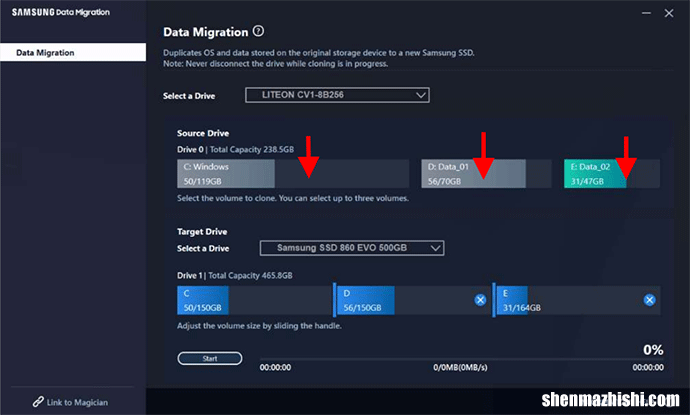Click the 'Target Drive' heading
Screen dimensions: 690x415
click(x=202, y=232)
